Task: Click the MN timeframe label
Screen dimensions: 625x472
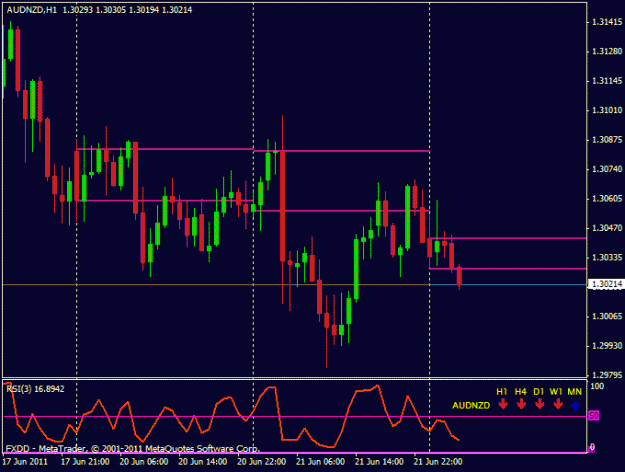Action: pyautogui.click(x=574, y=392)
